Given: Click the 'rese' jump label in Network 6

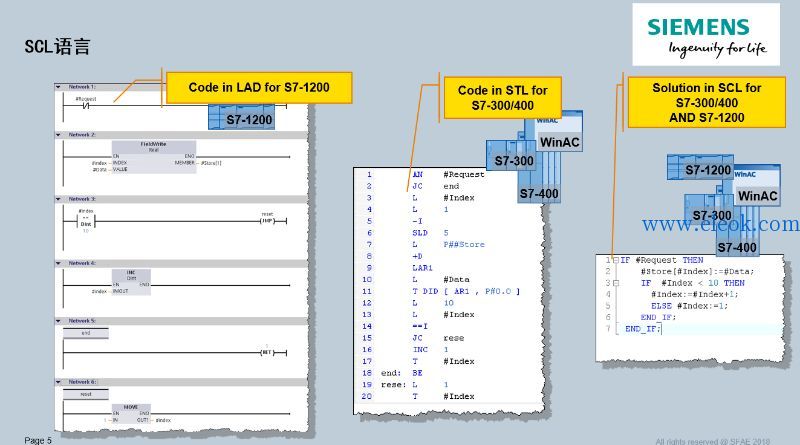Looking at the screenshot, I should 86,394.
